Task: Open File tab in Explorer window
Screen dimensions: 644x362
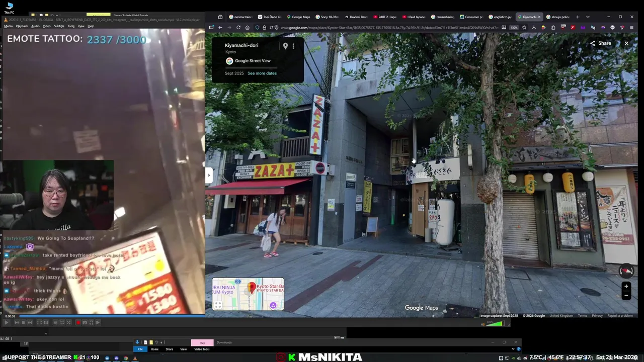Action: pyautogui.click(x=140, y=349)
